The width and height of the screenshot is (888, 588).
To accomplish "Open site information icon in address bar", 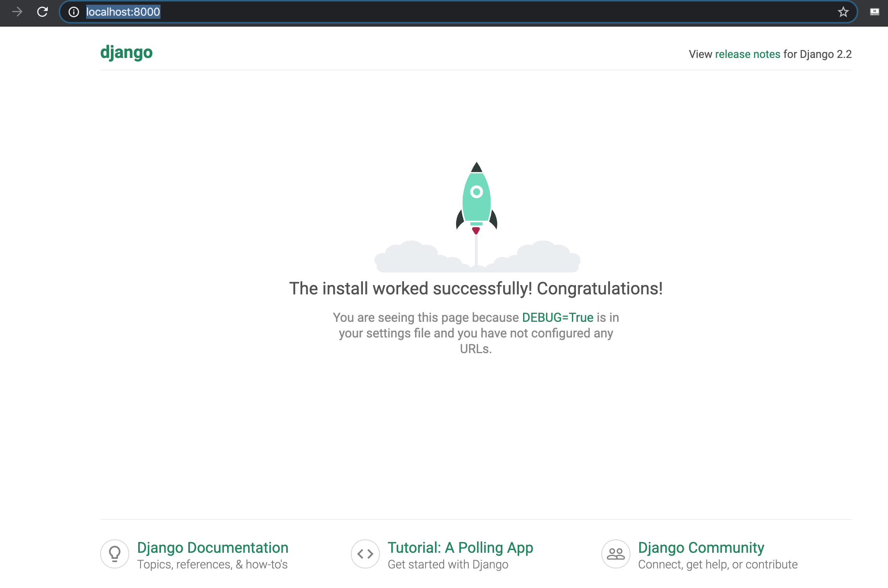I will coord(74,12).
